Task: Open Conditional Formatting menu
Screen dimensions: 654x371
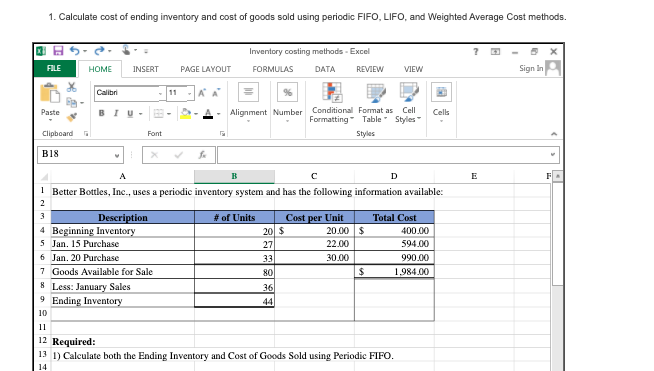Action: click(x=332, y=103)
